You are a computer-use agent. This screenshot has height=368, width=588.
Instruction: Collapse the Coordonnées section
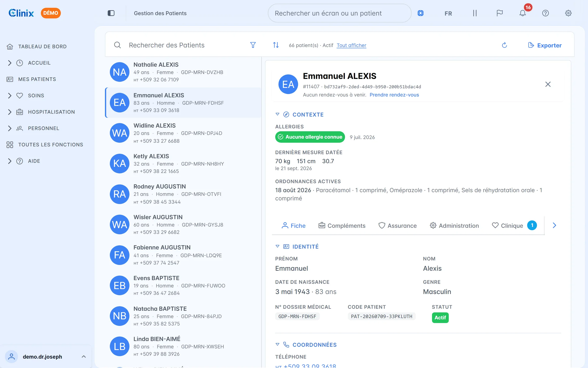pos(277,344)
